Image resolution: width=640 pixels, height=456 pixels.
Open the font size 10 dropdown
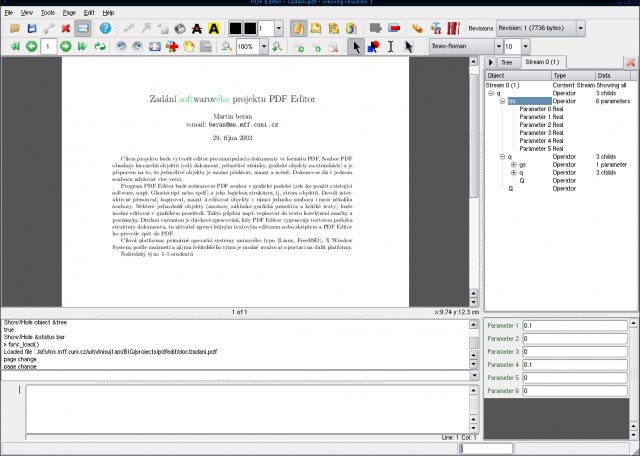point(526,47)
